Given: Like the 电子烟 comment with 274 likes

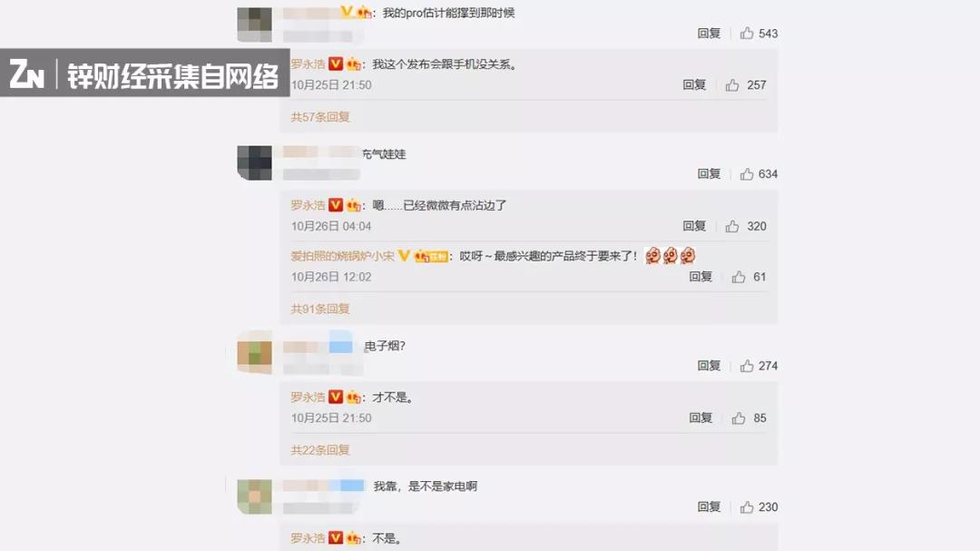Looking at the screenshot, I should point(747,366).
